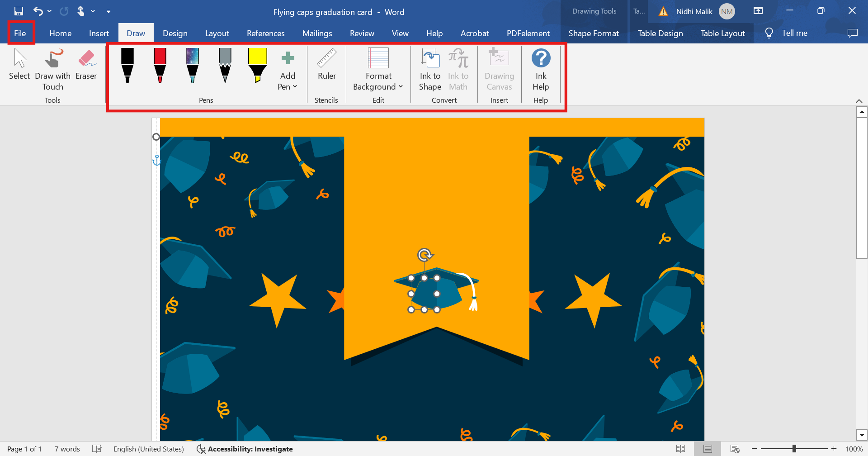Image resolution: width=868 pixels, height=456 pixels.
Task: Open the Mailings tab
Action: 317,33
